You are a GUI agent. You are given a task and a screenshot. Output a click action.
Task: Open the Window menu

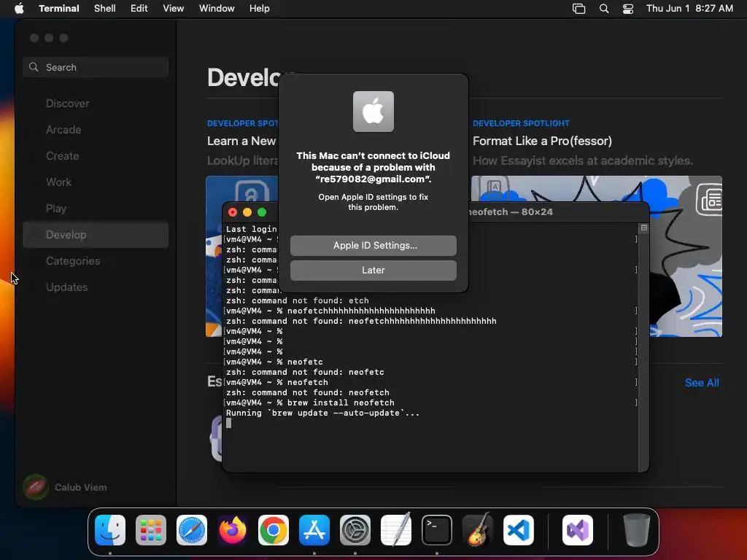pos(217,8)
